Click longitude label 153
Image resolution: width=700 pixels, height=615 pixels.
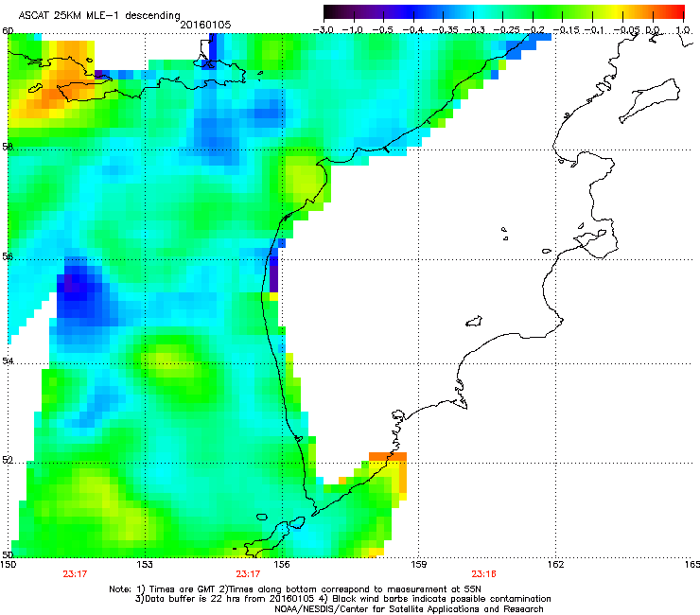point(145,565)
